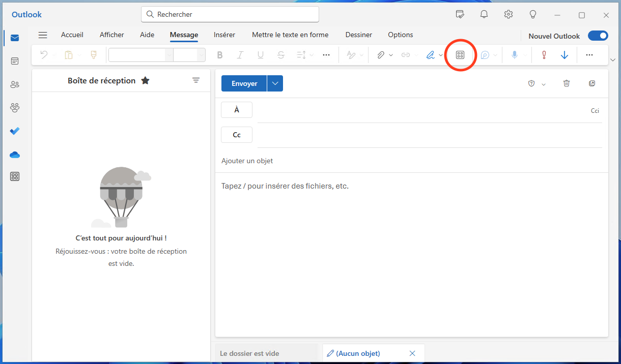Screen dimensions: 621x364
Task: Open the To Do checkmark app
Action: (x=15, y=131)
